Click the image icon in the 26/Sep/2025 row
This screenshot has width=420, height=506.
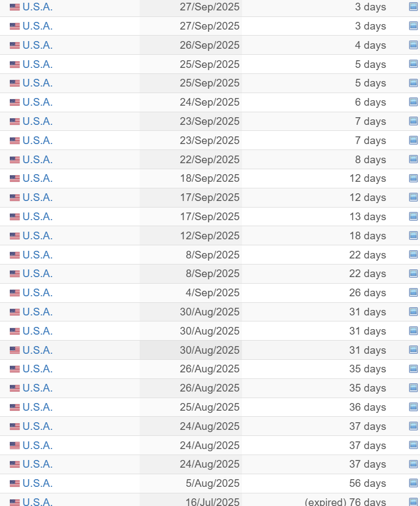click(413, 45)
